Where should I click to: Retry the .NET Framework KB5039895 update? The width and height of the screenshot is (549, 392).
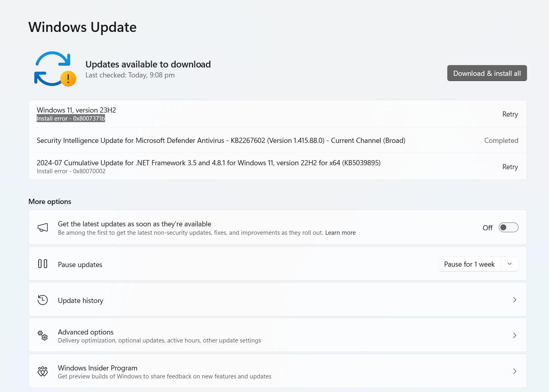[x=510, y=167]
